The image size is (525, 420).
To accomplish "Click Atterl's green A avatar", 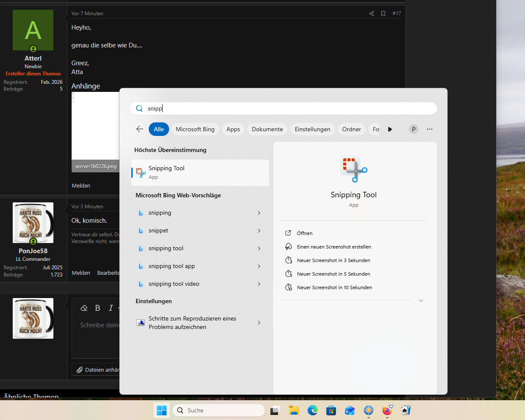I will (x=33, y=30).
